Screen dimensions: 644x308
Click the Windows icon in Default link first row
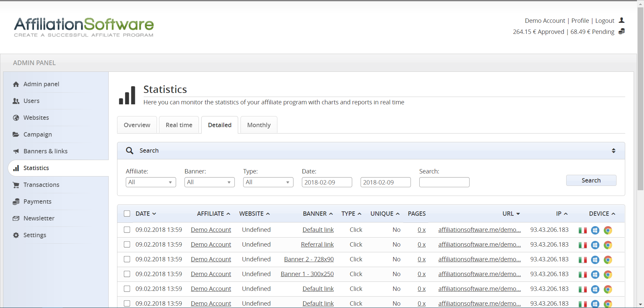coord(595,230)
